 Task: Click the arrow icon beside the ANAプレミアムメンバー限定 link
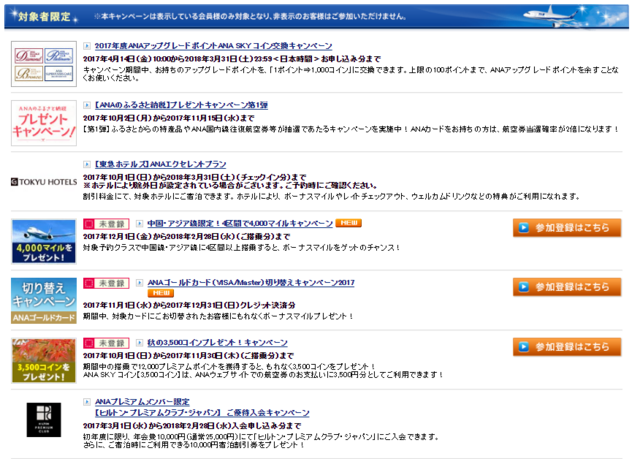point(87,402)
